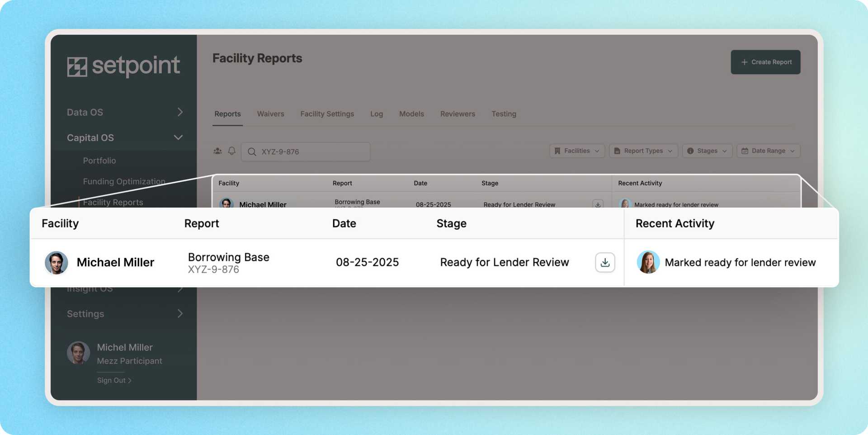
Task: Open the Date Range filter dropdown
Action: (x=768, y=151)
